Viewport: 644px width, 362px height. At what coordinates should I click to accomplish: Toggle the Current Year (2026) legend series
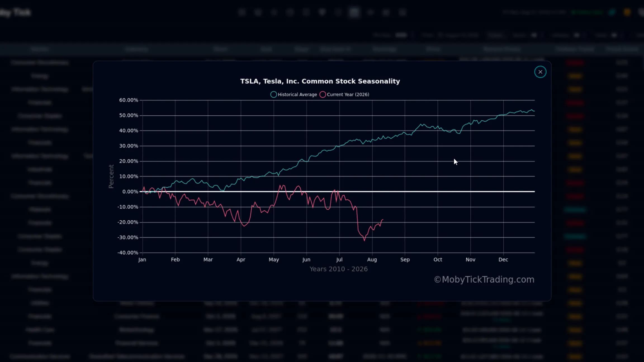point(344,94)
